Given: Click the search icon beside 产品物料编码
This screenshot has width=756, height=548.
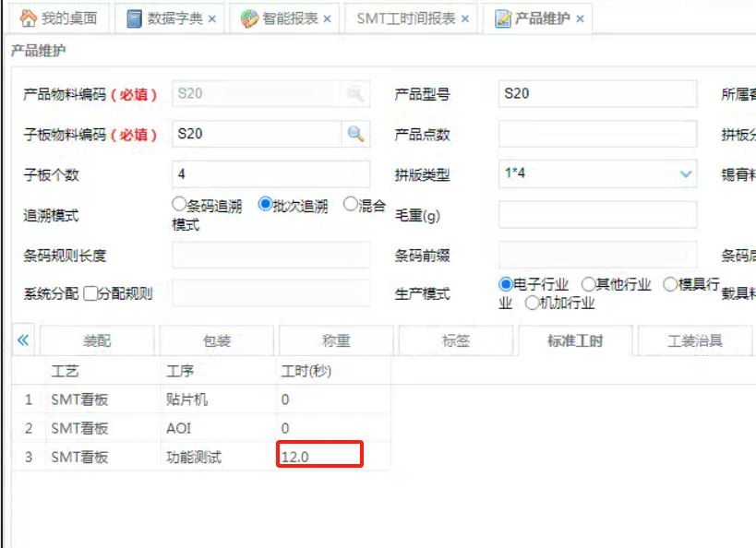Looking at the screenshot, I should (x=355, y=94).
